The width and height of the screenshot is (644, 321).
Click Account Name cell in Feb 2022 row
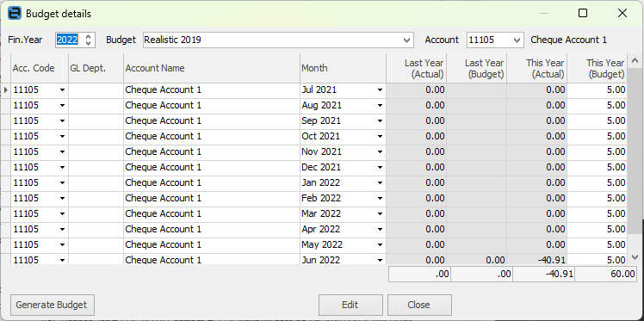pyautogui.click(x=212, y=199)
